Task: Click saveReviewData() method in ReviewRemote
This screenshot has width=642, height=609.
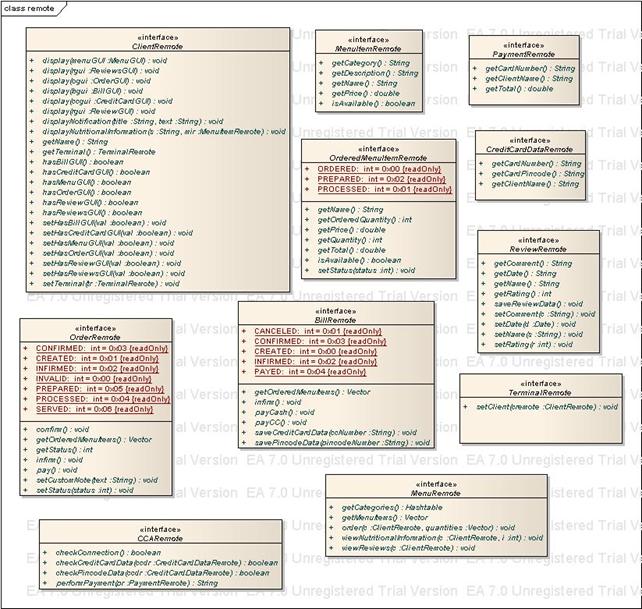Action: (x=538, y=304)
